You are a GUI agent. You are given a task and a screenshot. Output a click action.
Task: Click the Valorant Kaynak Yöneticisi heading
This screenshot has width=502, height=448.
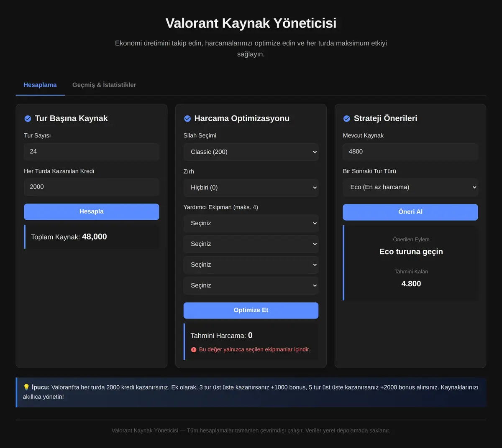point(251,23)
